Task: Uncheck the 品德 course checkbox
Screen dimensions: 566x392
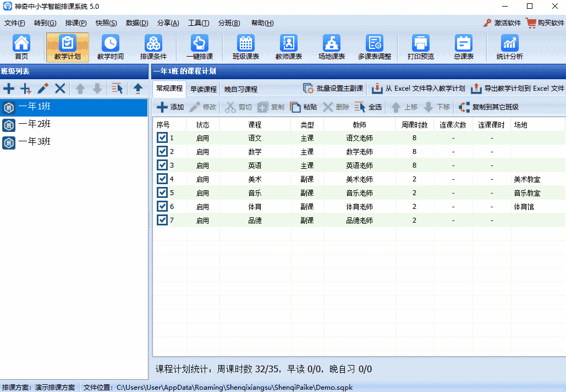Action: pos(162,220)
